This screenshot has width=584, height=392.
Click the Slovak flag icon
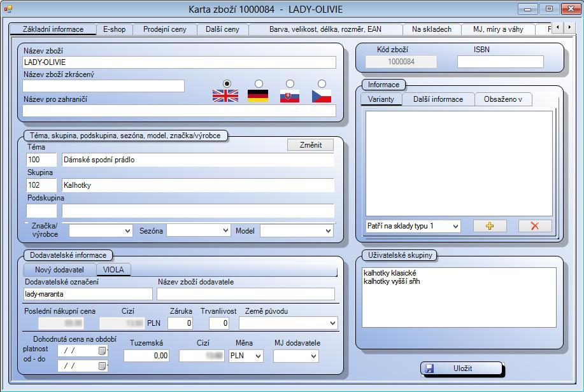[290, 95]
